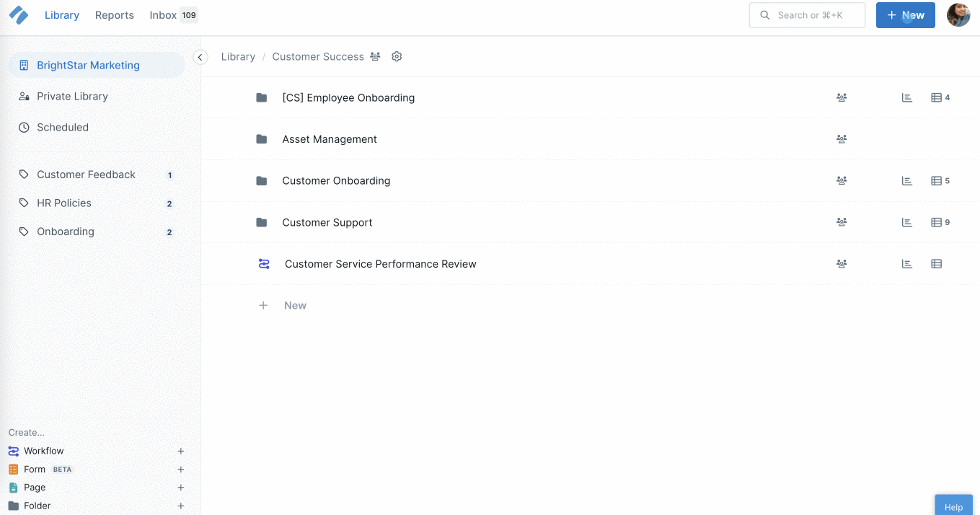Click the Asset Management folder icon
The image size is (980, 515).
click(x=262, y=139)
